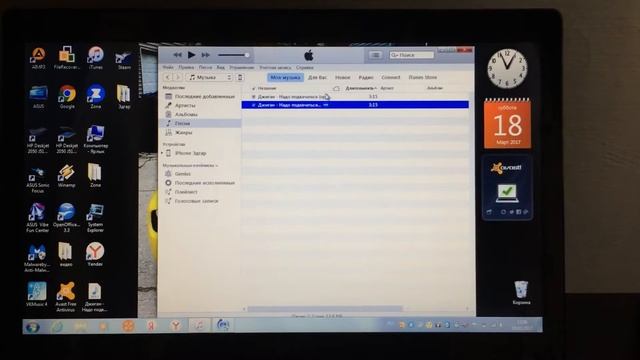The height and width of the screenshot is (360, 640).
Task: Open Жанры in sidebar
Action: [x=200, y=132]
